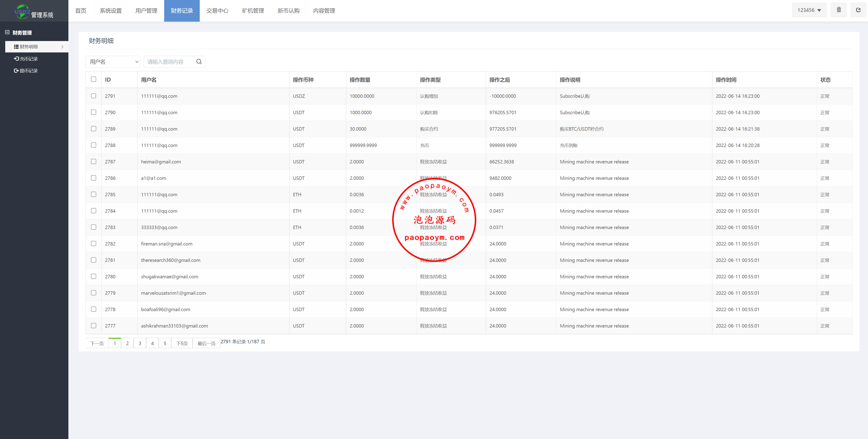The width and height of the screenshot is (868, 439).
Task: Switch to 交易中心 top menu
Action: coord(217,11)
